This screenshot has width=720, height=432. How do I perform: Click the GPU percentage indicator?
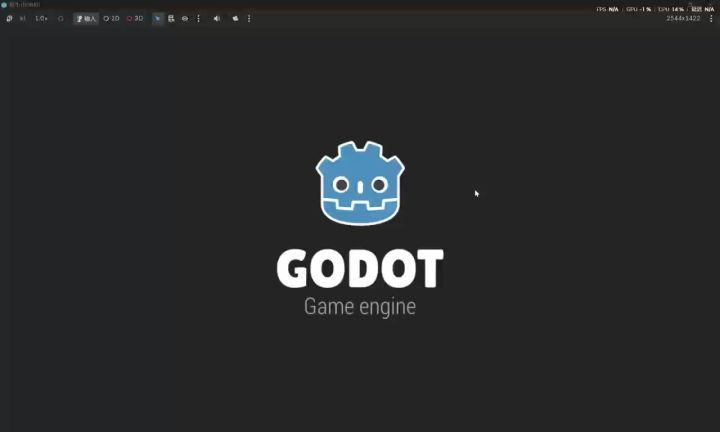point(638,9)
